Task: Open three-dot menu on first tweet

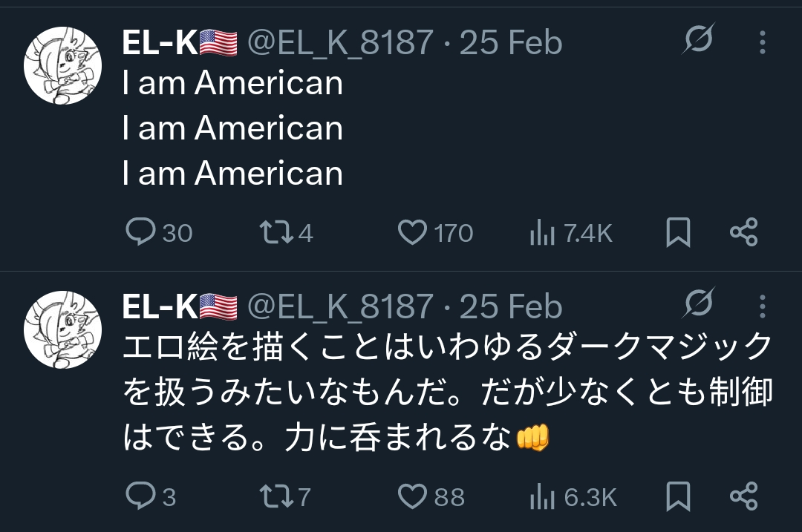Action: pyautogui.click(x=763, y=43)
